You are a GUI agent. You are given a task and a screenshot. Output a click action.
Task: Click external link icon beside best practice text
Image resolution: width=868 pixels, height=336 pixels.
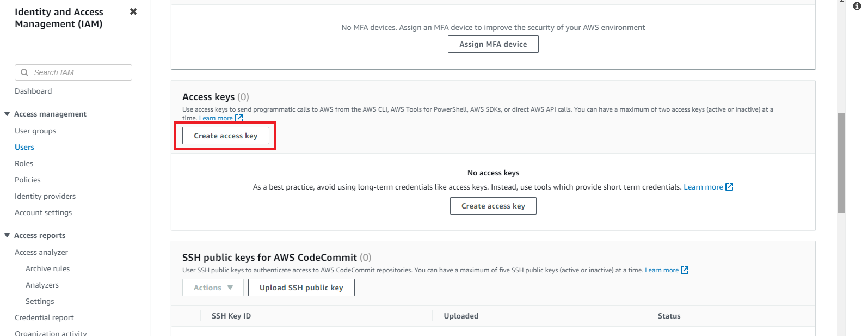tap(729, 187)
